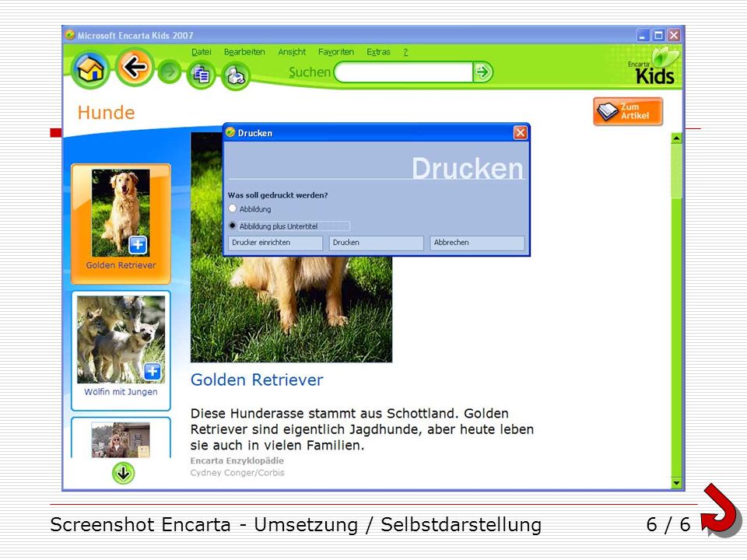Click the red curved return arrow on the slide
747x560 pixels.
click(x=721, y=510)
